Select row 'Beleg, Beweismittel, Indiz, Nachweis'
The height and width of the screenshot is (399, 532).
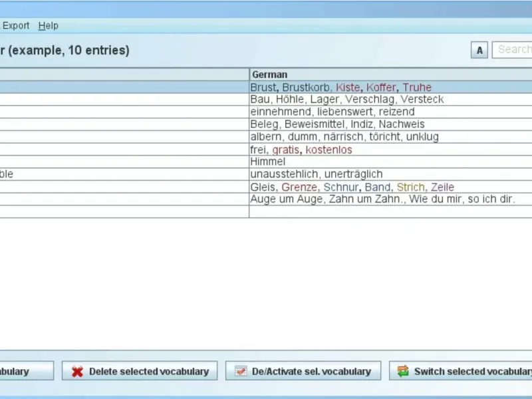click(x=266, y=124)
